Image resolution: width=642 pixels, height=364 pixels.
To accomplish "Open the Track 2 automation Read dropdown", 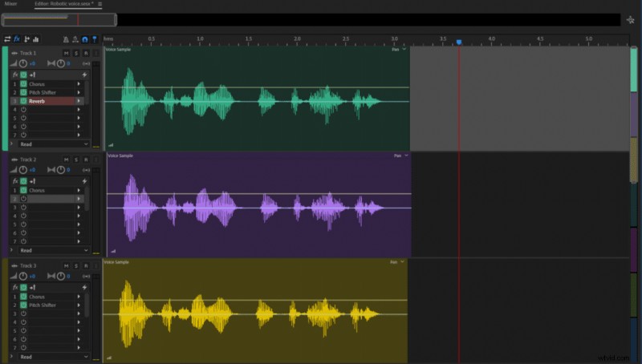I will (54, 250).
